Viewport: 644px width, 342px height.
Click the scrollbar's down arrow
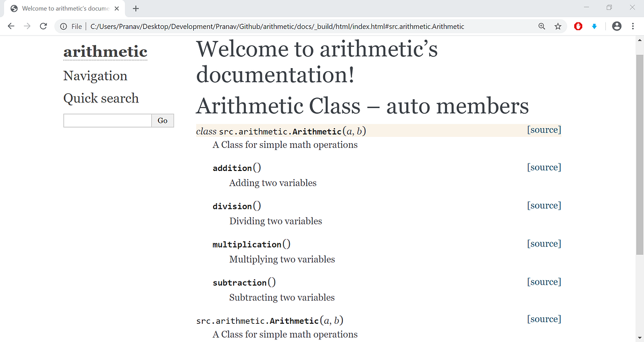pos(640,337)
